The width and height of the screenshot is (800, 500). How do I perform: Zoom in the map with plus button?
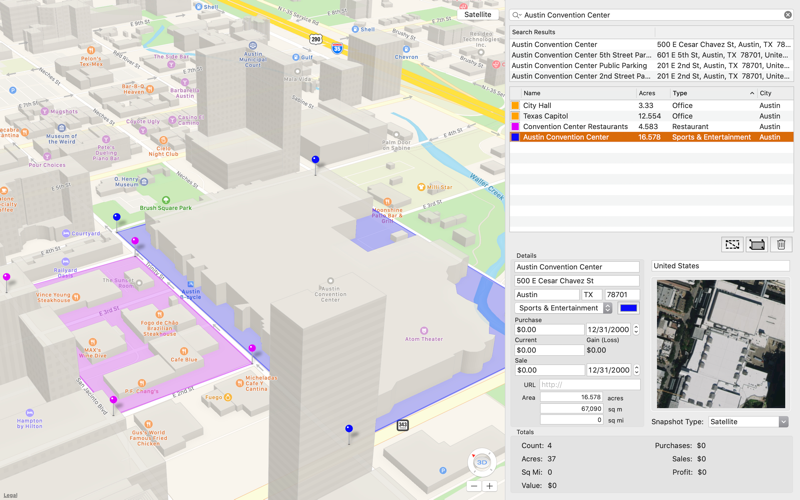(x=489, y=486)
